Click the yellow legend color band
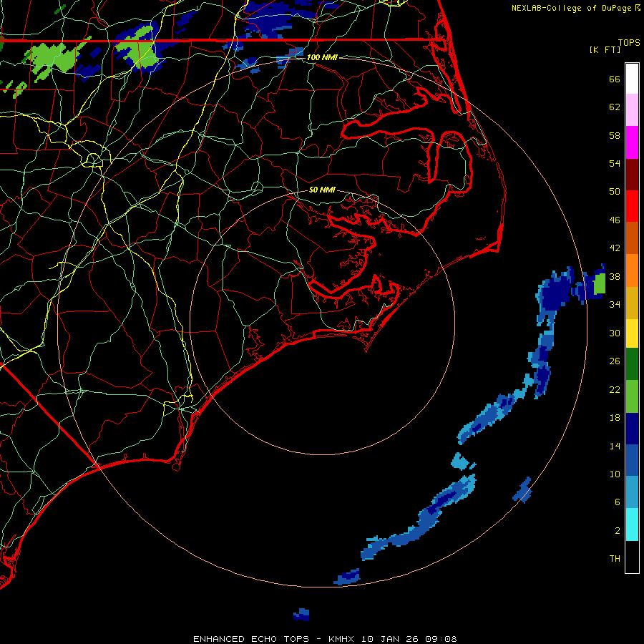This screenshot has width=644, height=644. coord(632,333)
